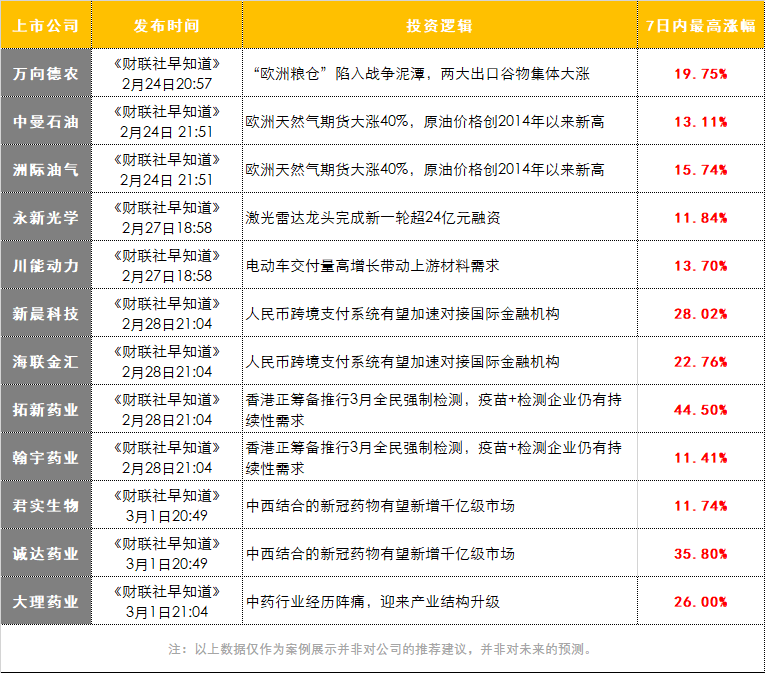This screenshot has height=673, width=765.
Task: Click the 11.74% gain value
Action: 701,506
